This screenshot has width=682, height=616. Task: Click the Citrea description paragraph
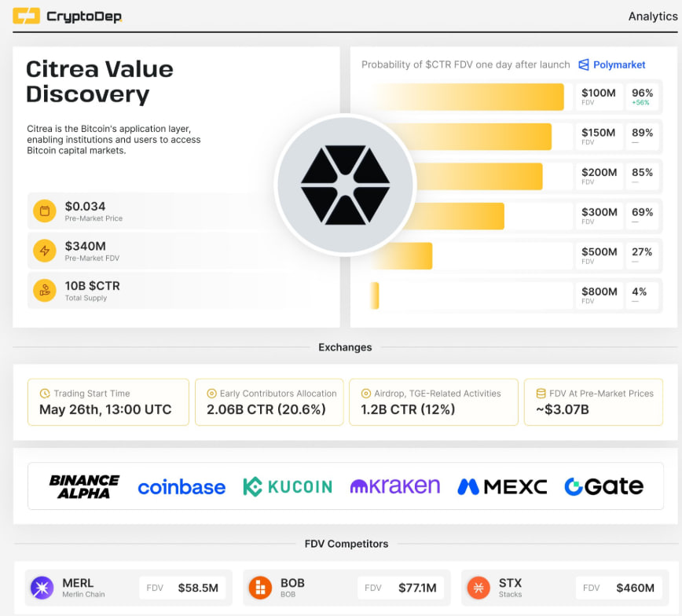(113, 140)
